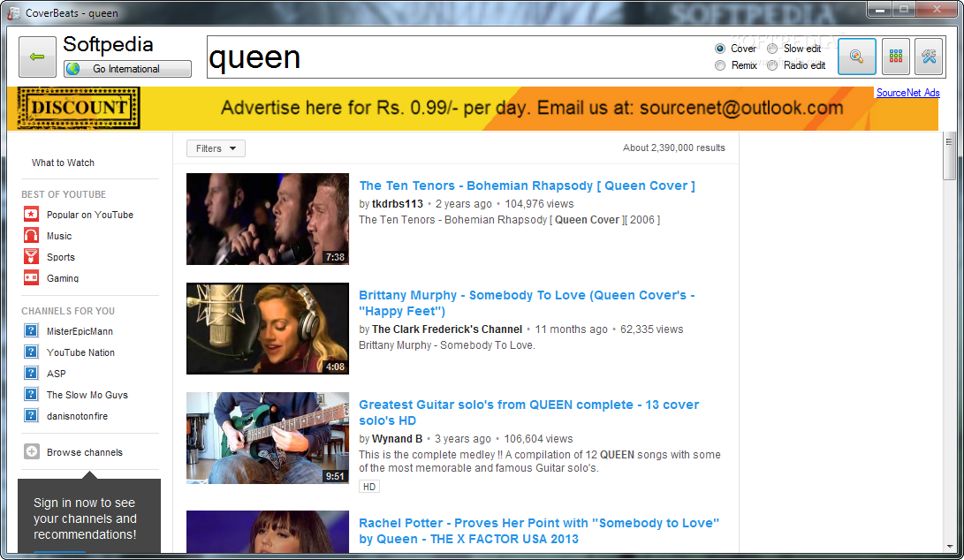Open the colored grid view button
Viewport: 964px width, 560px height.
896,57
